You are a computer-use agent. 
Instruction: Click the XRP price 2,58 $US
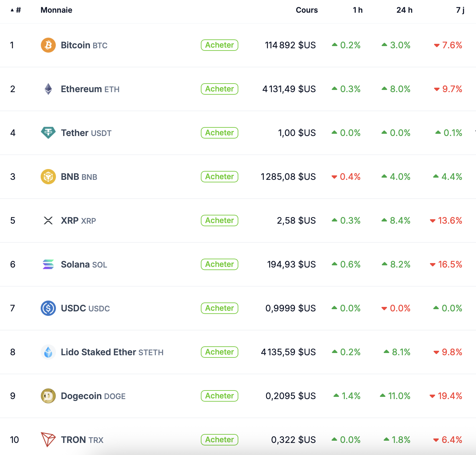coord(296,221)
